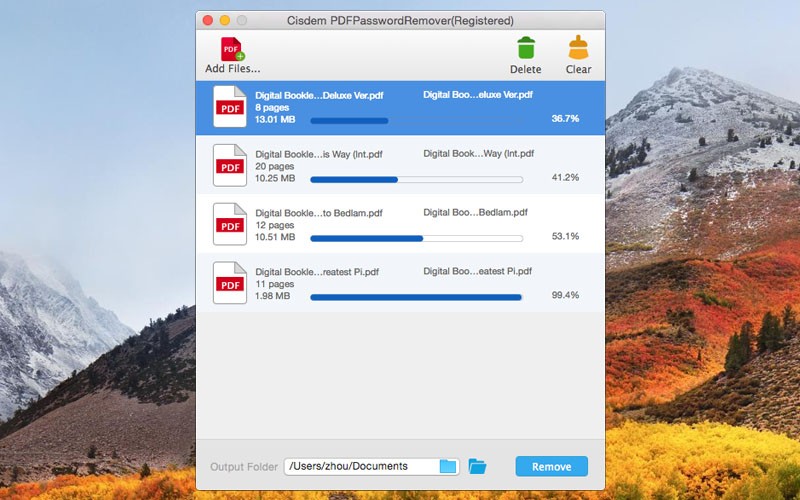Click the Output Folder label
Viewport: 800px width, 500px height.
coord(244,467)
